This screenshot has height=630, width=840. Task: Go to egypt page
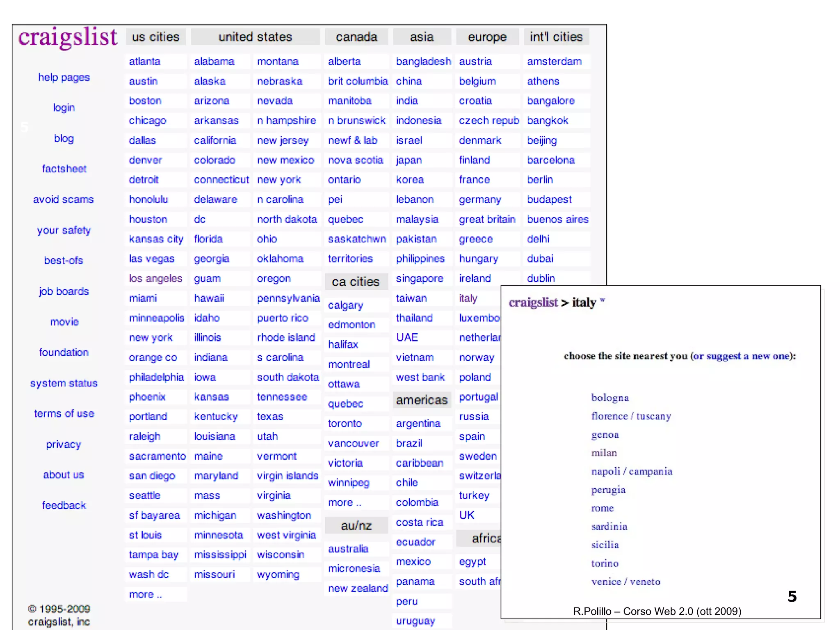(472, 562)
